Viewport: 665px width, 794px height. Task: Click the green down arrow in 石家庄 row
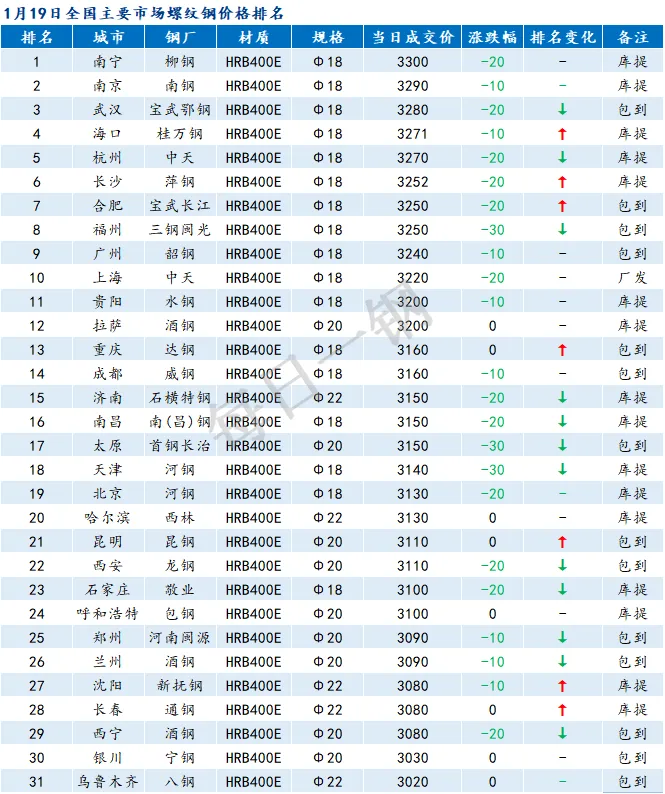562,589
